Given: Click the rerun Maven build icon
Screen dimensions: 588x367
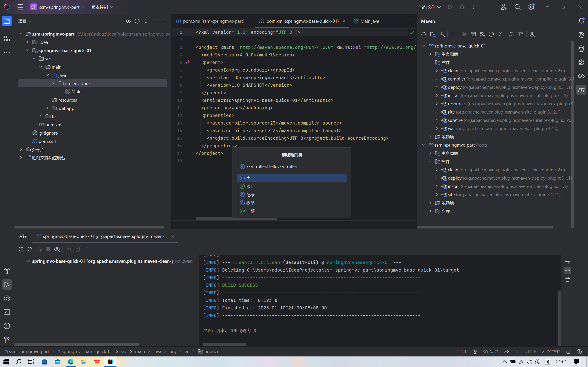Looking at the screenshot, I should pos(21,249).
